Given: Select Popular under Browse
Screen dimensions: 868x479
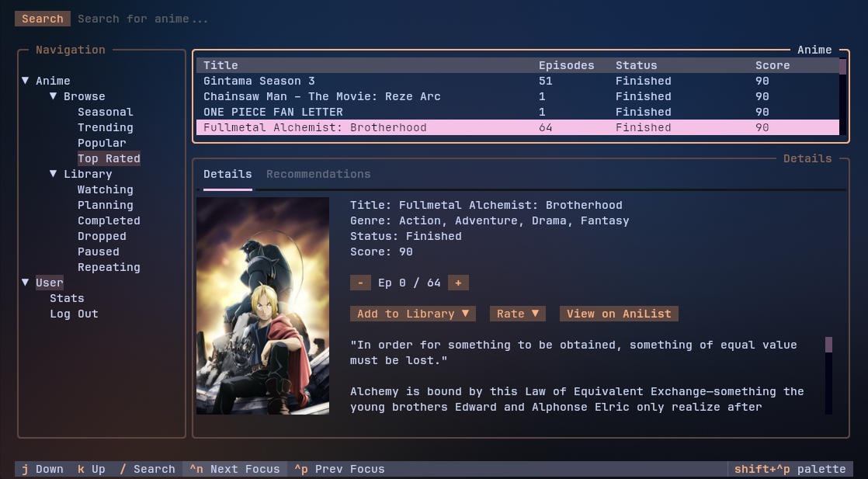Looking at the screenshot, I should [x=102, y=143].
